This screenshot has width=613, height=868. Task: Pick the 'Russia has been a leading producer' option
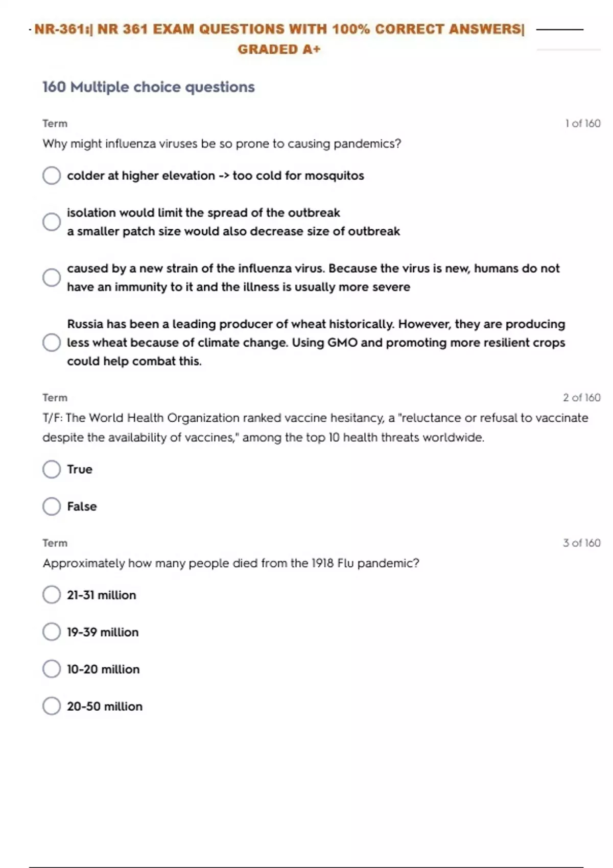52,342
